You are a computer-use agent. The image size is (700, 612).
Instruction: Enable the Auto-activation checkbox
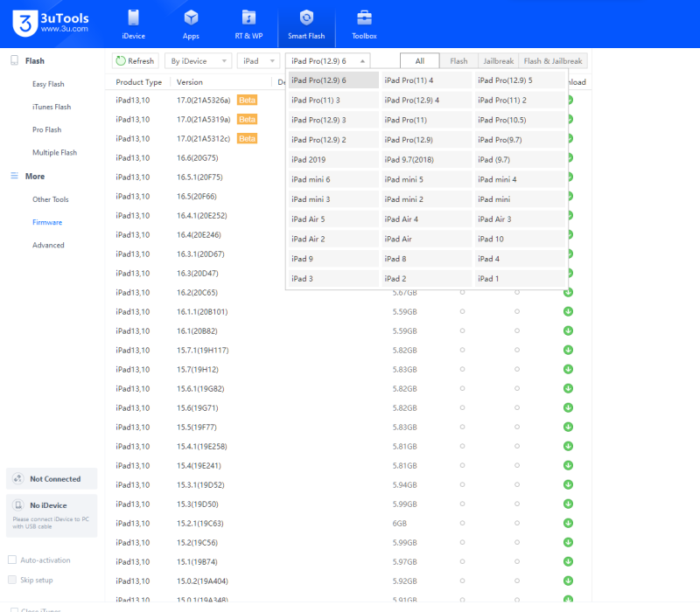tap(12, 560)
